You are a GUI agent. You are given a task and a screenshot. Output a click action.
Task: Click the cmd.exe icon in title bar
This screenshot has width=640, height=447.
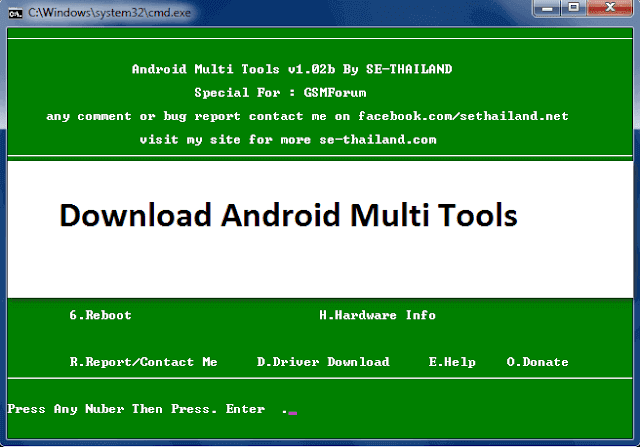click(x=15, y=13)
